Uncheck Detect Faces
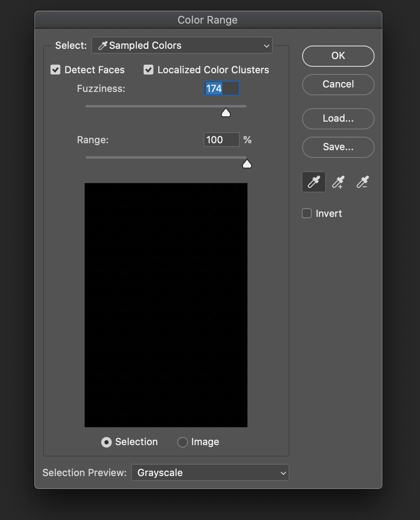The height and width of the screenshot is (520, 420). pos(55,70)
